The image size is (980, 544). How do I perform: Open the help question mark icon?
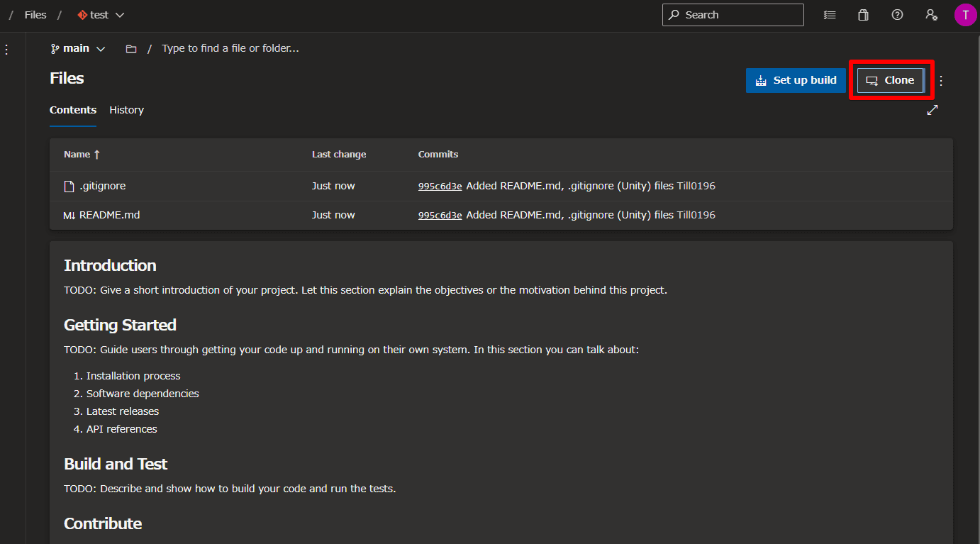pyautogui.click(x=897, y=15)
